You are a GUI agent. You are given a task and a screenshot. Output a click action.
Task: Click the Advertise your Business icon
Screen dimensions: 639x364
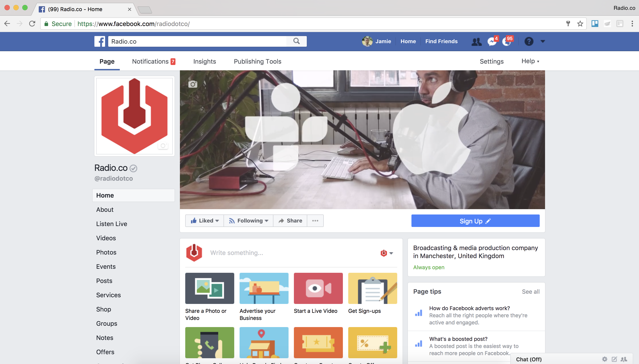point(263,288)
